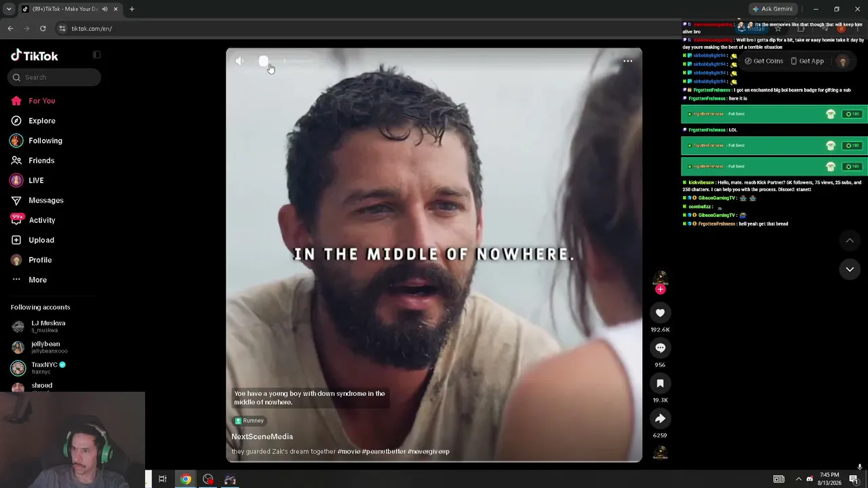The image size is (868, 488).
Task: Collapse the TikTok sidebar panel
Action: tap(96, 55)
